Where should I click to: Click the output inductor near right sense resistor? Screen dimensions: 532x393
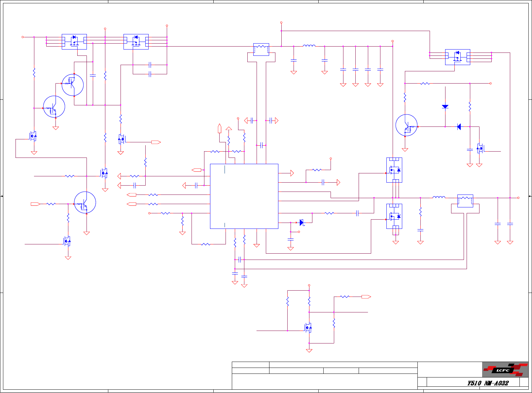click(439, 197)
